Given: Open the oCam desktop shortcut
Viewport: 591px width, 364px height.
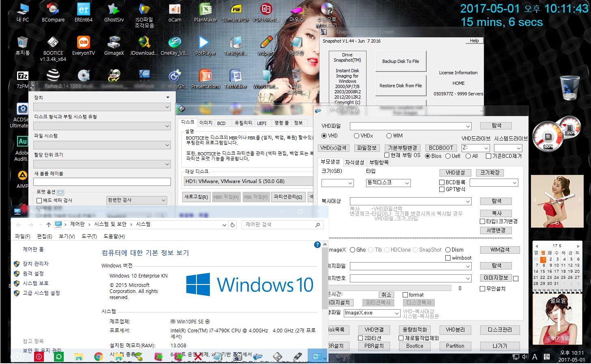Looking at the screenshot, I should [175, 12].
